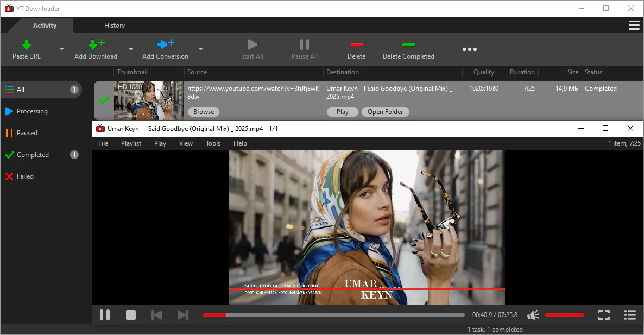
Task: Click the Add Download icon
Action: [x=96, y=45]
